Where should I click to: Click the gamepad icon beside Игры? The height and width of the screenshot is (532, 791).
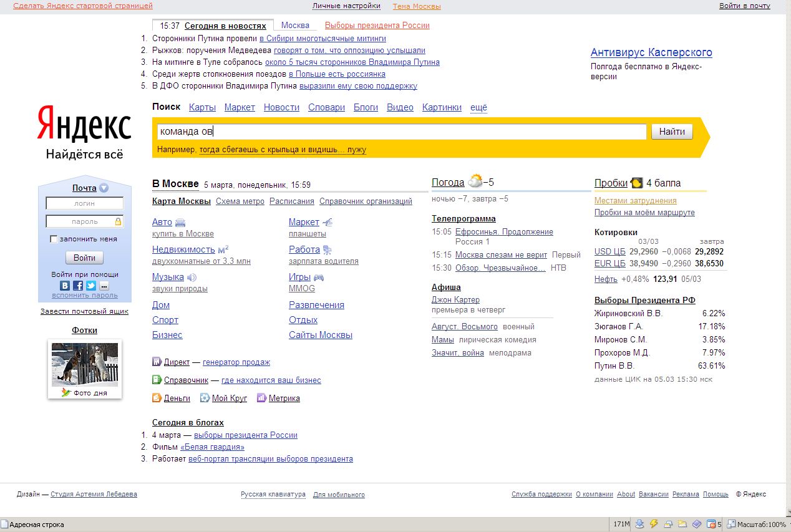click(319, 278)
